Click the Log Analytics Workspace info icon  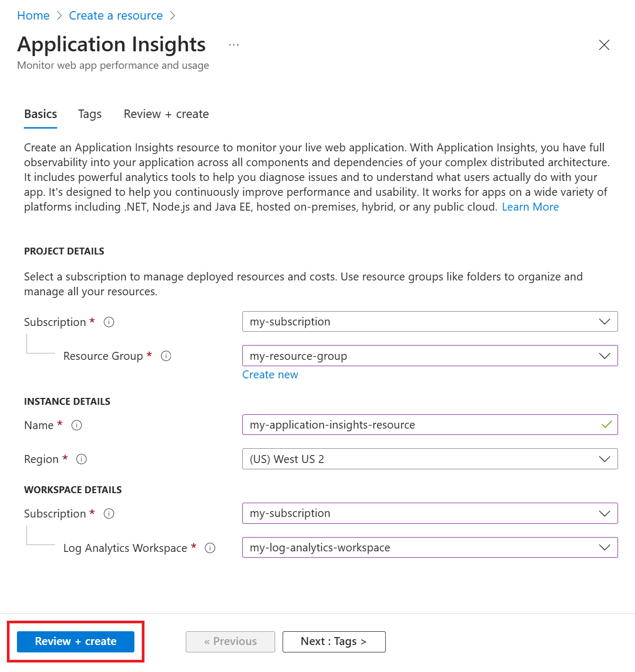[210, 548]
